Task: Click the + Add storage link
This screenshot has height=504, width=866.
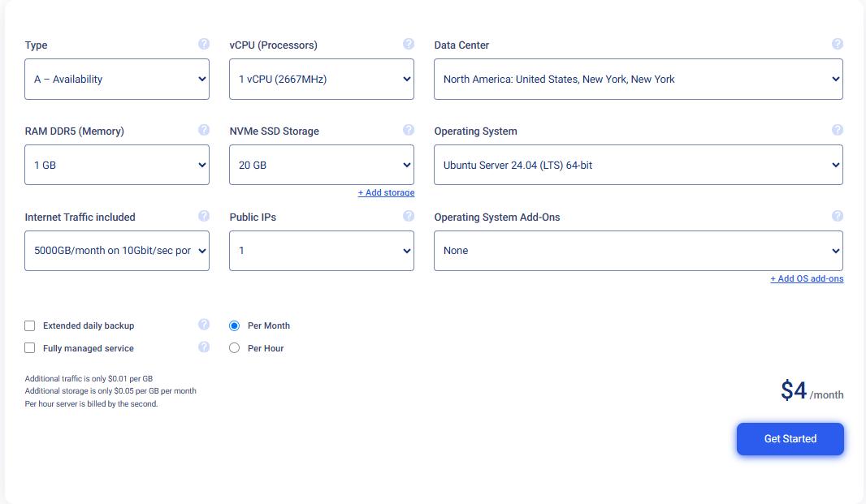Action: point(386,193)
